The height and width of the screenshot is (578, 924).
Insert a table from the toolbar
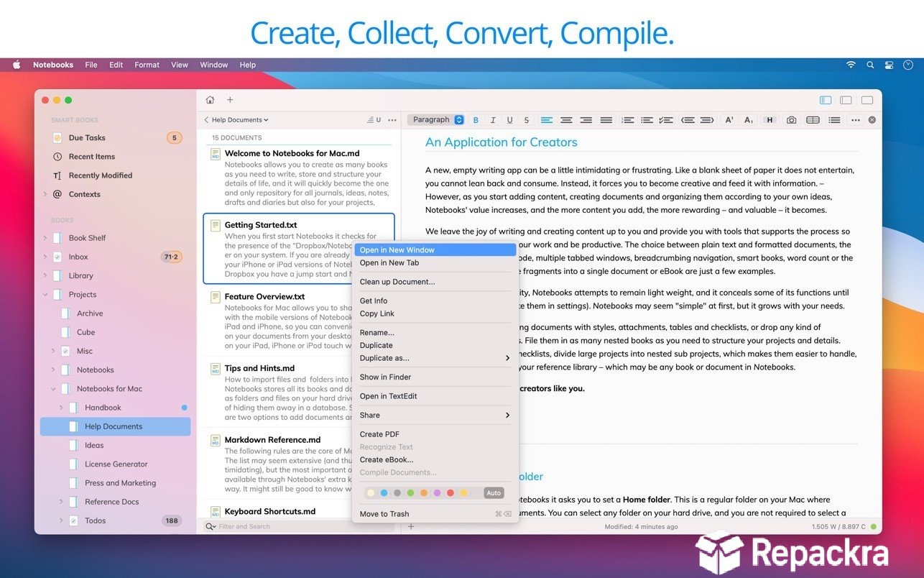(813, 120)
